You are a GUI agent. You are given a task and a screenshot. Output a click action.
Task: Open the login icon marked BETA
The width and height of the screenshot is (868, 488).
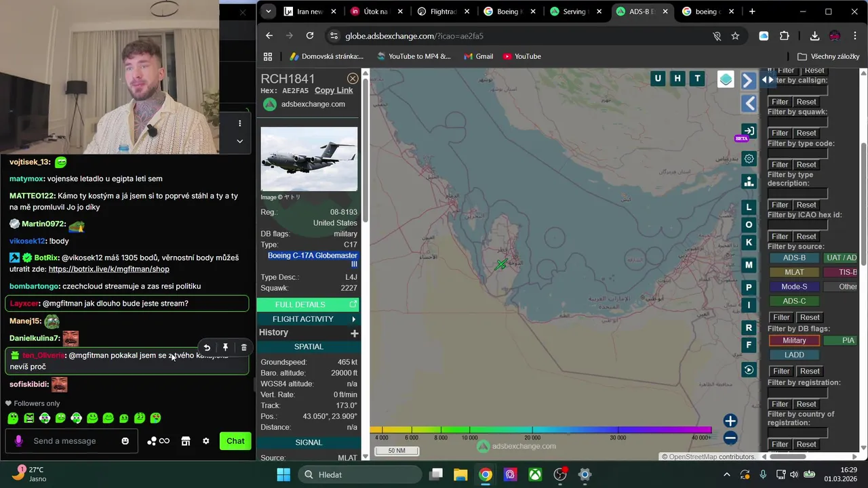coord(749,131)
